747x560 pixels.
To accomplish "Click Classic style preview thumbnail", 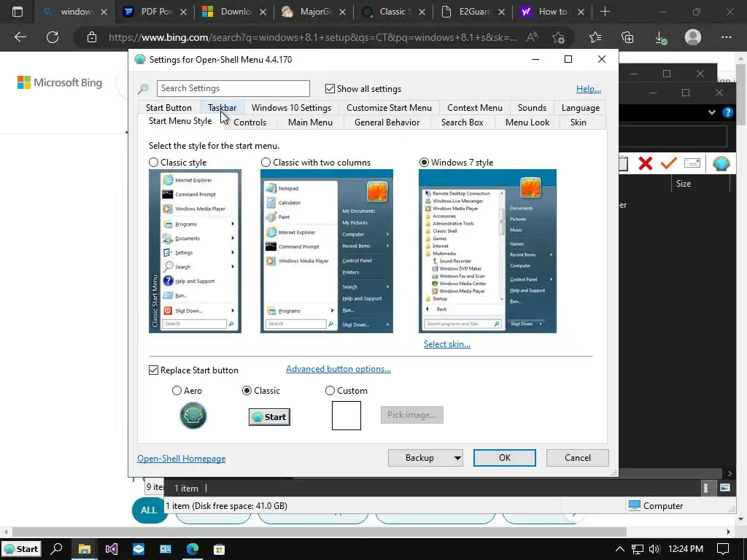I will (195, 251).
